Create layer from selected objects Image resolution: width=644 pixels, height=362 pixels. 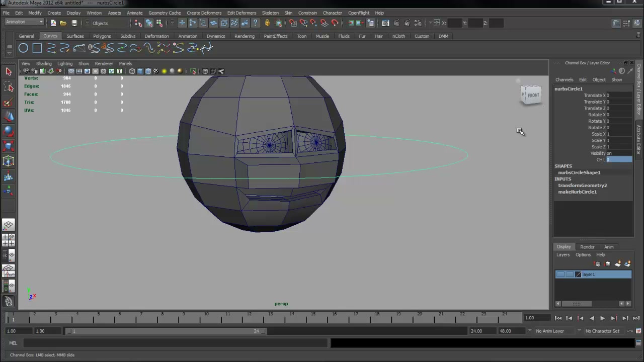(627, 264)
